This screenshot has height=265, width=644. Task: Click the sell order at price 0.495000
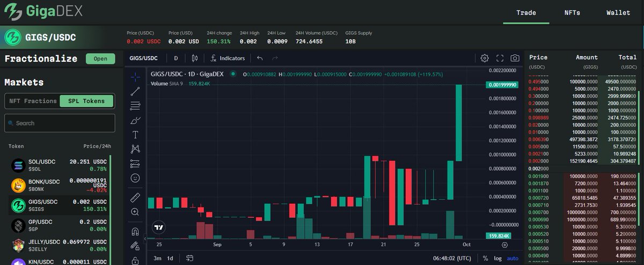[x=583, y=82]
